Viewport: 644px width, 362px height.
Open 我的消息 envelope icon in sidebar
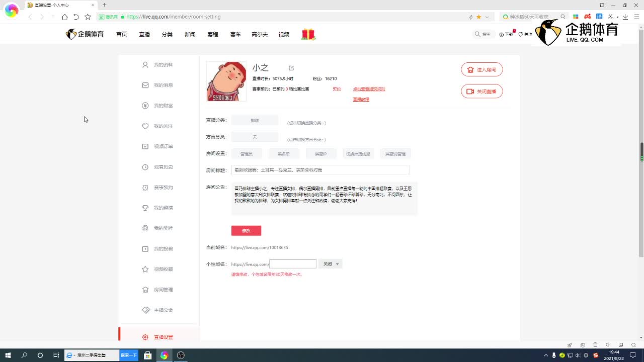tap(145, 85)
